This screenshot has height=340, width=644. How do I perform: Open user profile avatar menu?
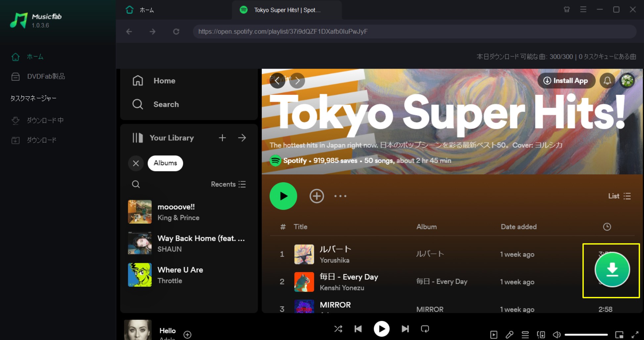pos(627,81)
